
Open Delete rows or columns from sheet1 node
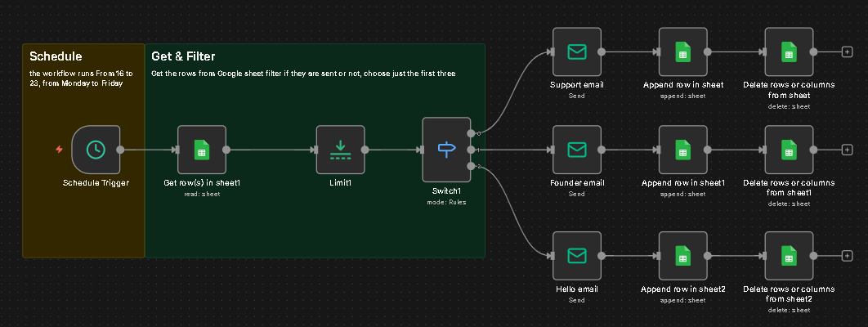(789, 150)
